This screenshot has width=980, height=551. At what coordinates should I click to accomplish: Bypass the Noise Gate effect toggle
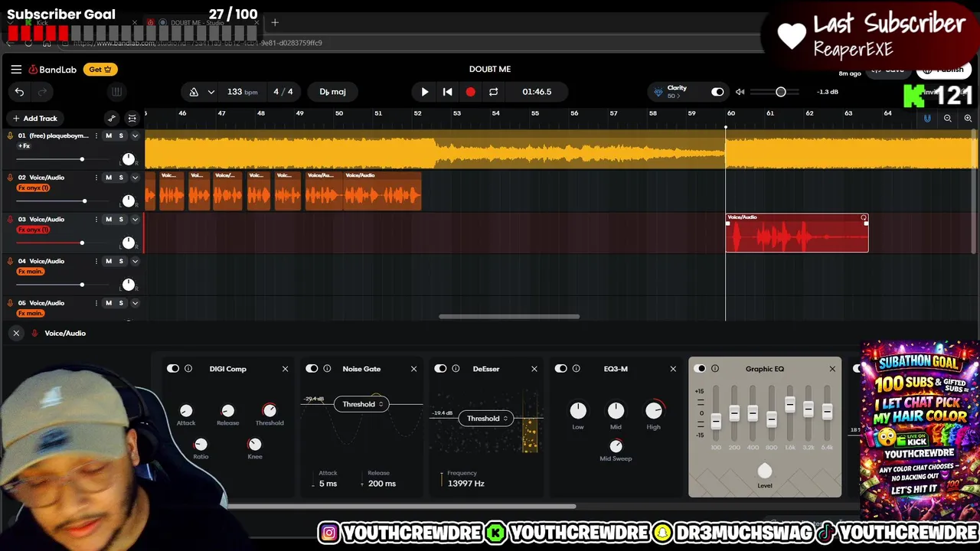tap(312, 369)
